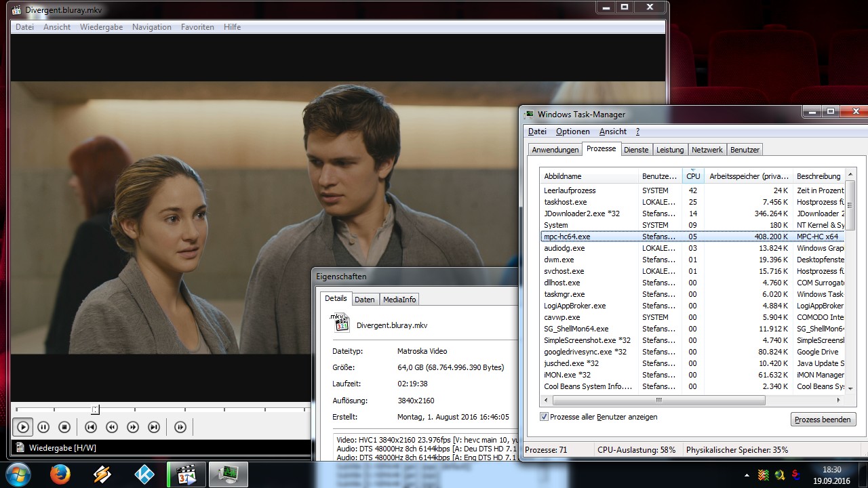Click the frame-step button

tap(180, 427)
